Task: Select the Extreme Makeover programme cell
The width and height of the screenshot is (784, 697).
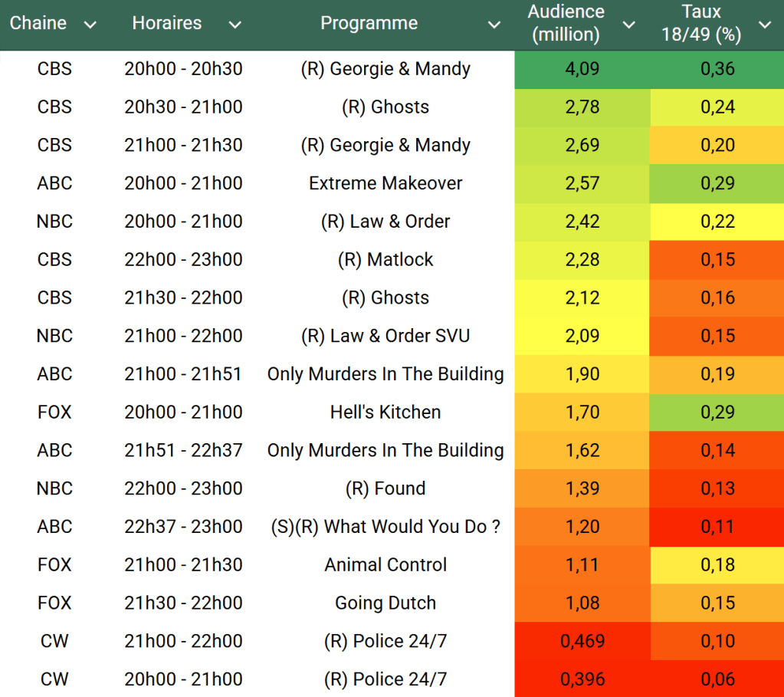Action: [x=385, y=183]
